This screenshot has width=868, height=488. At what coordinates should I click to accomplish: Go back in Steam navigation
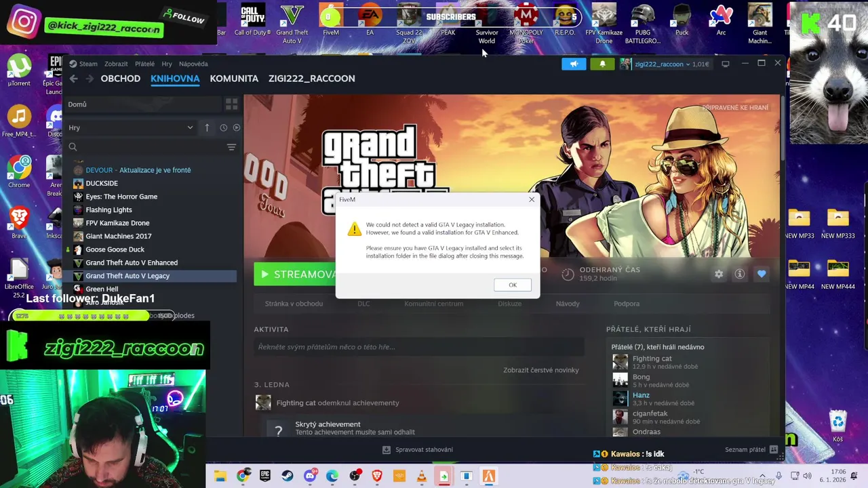(x=73, y=79)
